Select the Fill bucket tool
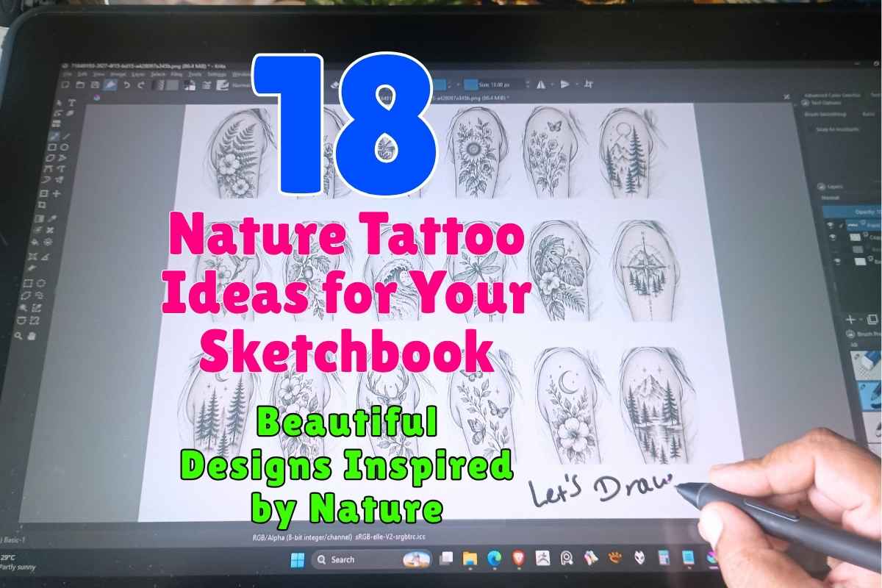 click(35, 242)
